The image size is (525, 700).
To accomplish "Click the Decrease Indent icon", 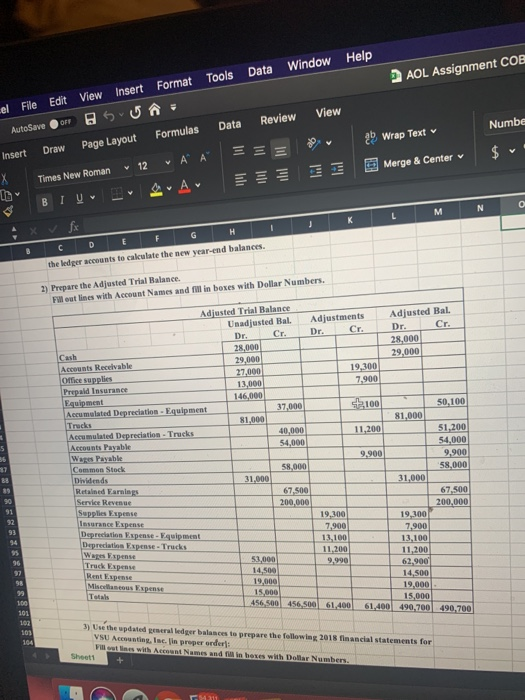I will tap(316, 171).
